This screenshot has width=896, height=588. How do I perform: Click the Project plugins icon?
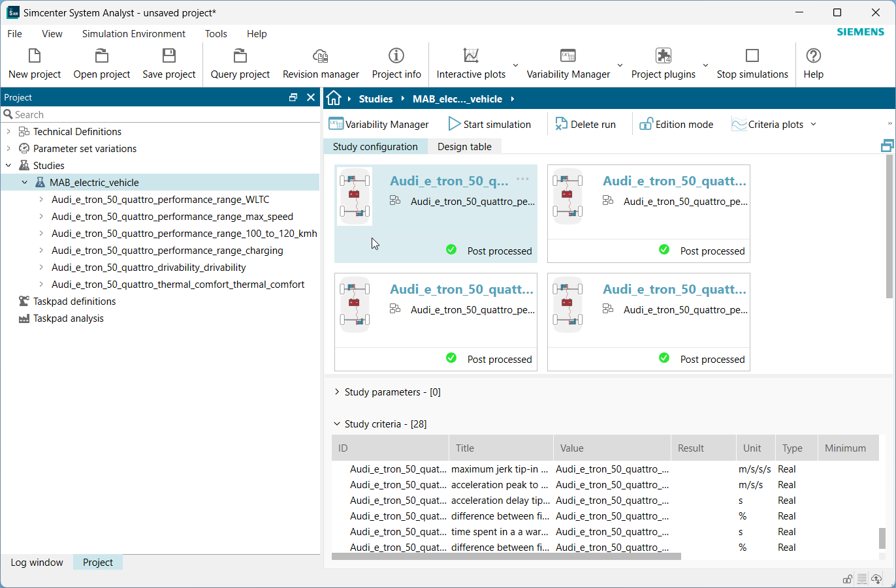click(x=663, y=56)
